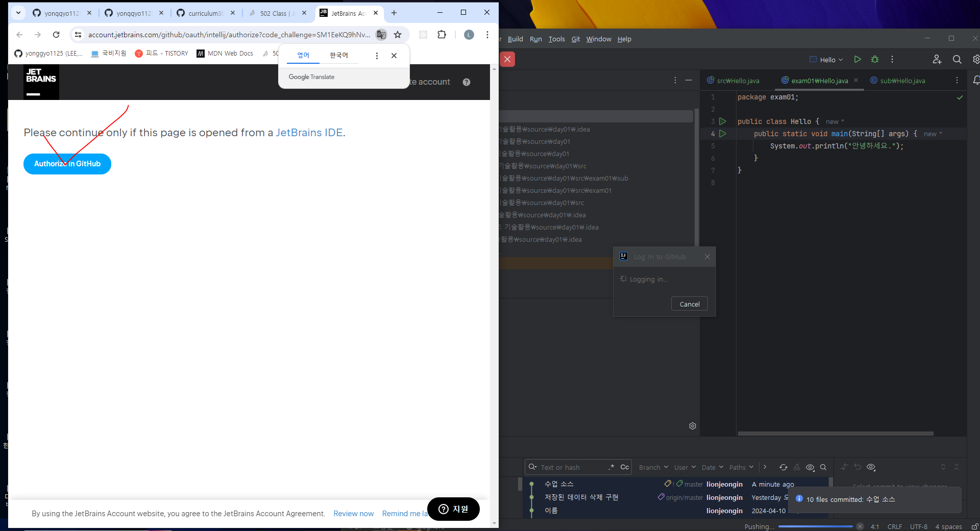This screenshot has width=980, height=531.
Task: Open IntelliJ Code With Me add-user icon
Action: click(x=937, y=59)
